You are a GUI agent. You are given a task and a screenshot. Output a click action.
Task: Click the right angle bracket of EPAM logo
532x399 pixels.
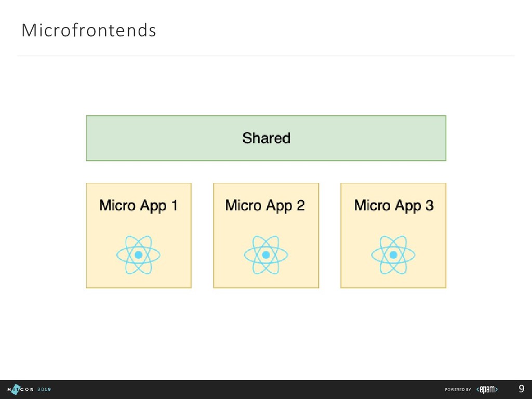497,389
